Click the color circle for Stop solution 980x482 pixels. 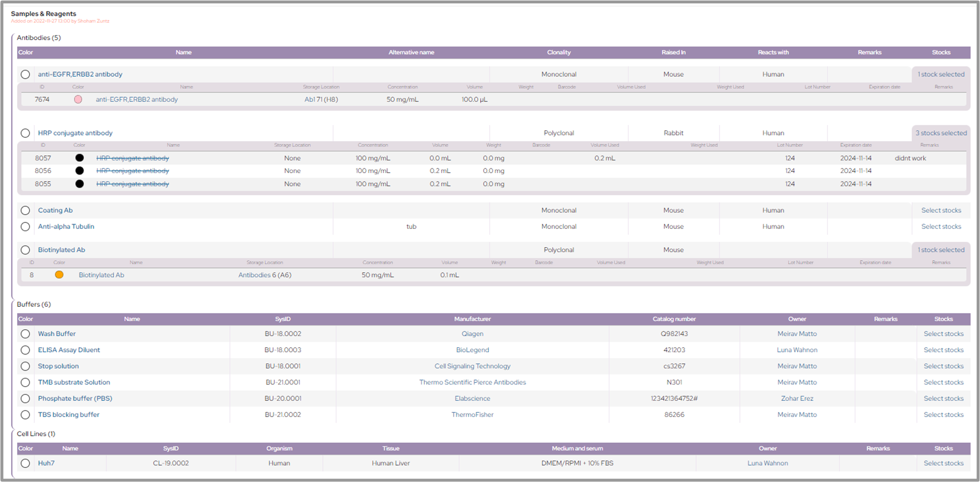tap(25, 366)
